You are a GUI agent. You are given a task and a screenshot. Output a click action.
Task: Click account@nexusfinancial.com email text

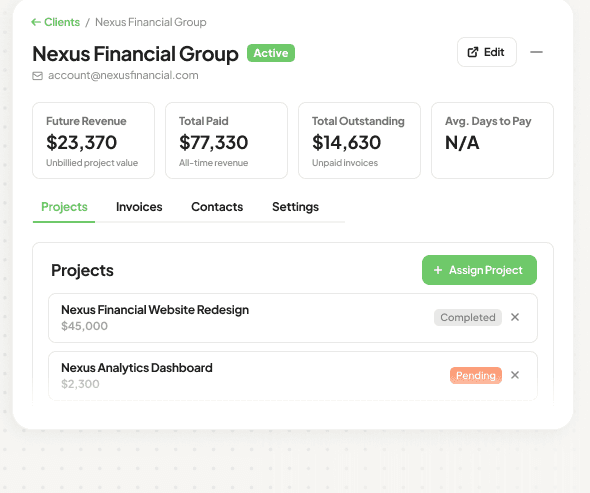(x=123, y=75)
